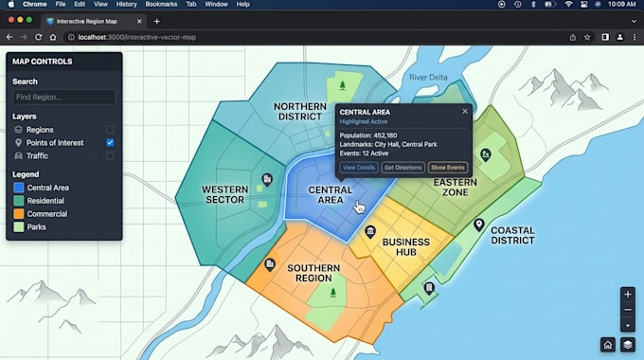Open the History menu

(x=126, y=4)
